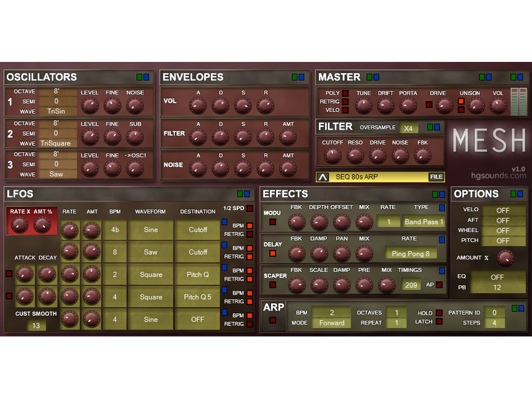Click the filter RESO knob
Screen dimensions: 532x399
tap(355, 156)
